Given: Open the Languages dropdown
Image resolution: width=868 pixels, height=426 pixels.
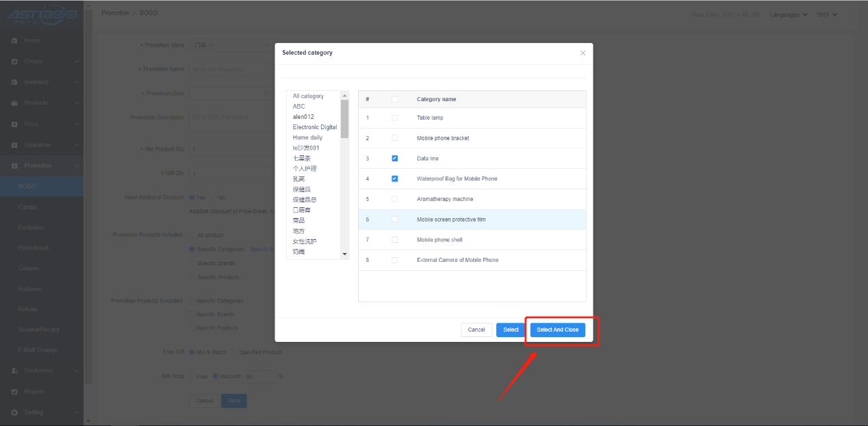Looking at the screenshot, I should click(x=789, y=14).
